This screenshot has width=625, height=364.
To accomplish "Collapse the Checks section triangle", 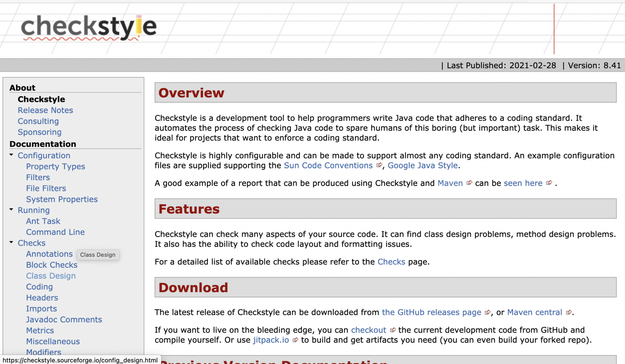I will [x=11, y=243].
